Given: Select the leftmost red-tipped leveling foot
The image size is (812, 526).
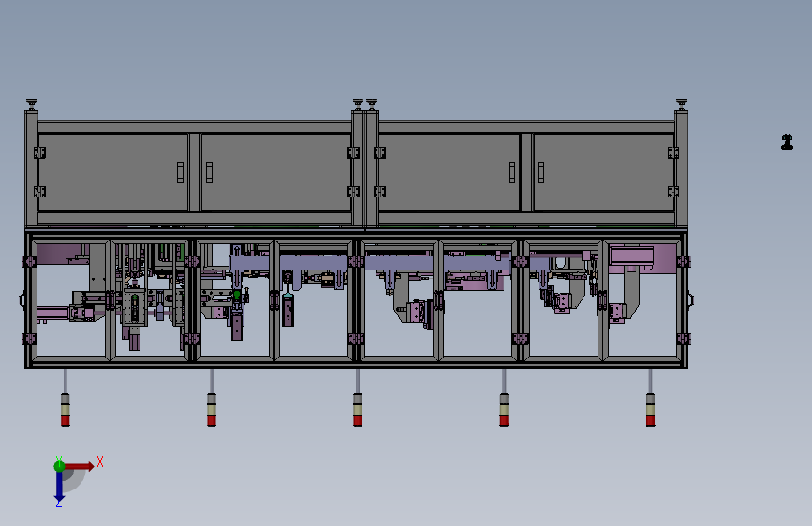Looking at the screenshot, I should click(66, 410).
